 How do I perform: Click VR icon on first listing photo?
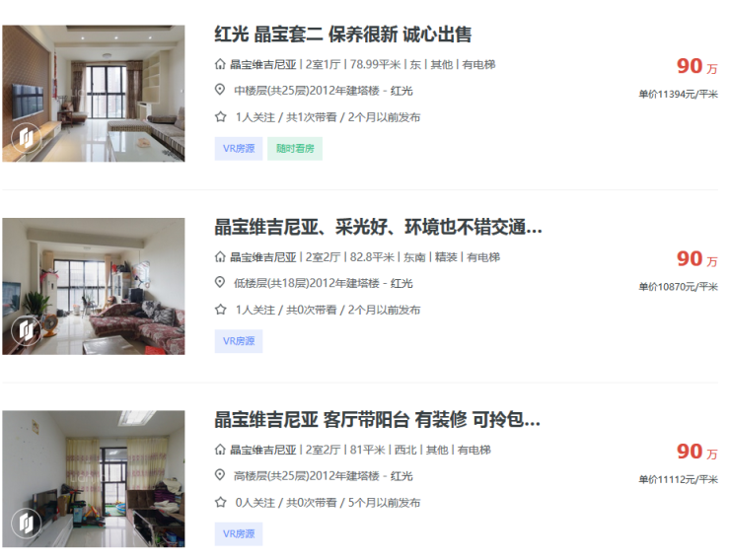click(26, 138)
